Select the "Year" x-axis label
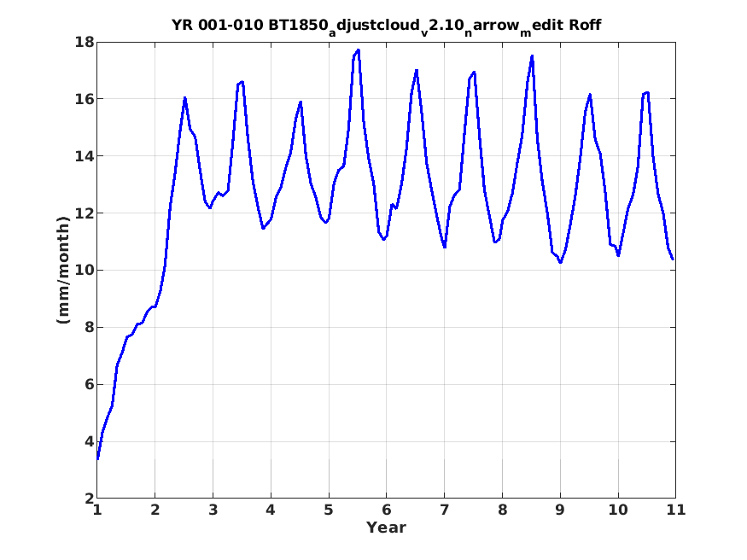The height and width of the screenshot is (560, 747). 386,528
